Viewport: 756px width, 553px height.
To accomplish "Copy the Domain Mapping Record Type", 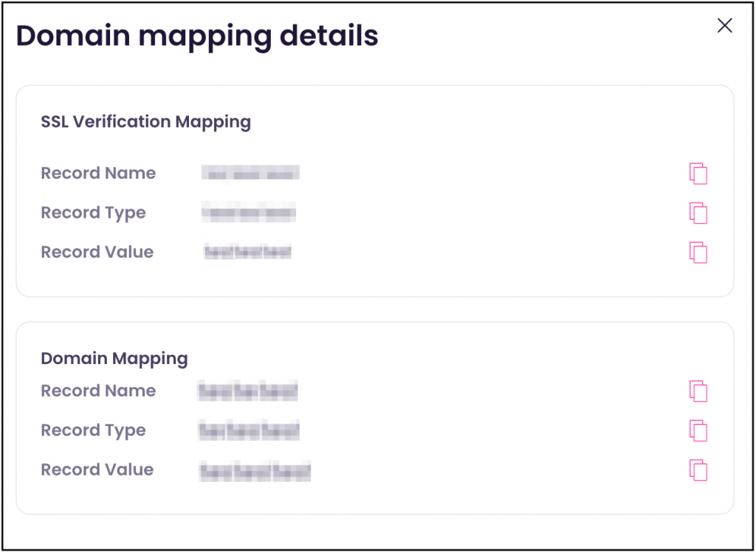I will click(x=698, y=430).
